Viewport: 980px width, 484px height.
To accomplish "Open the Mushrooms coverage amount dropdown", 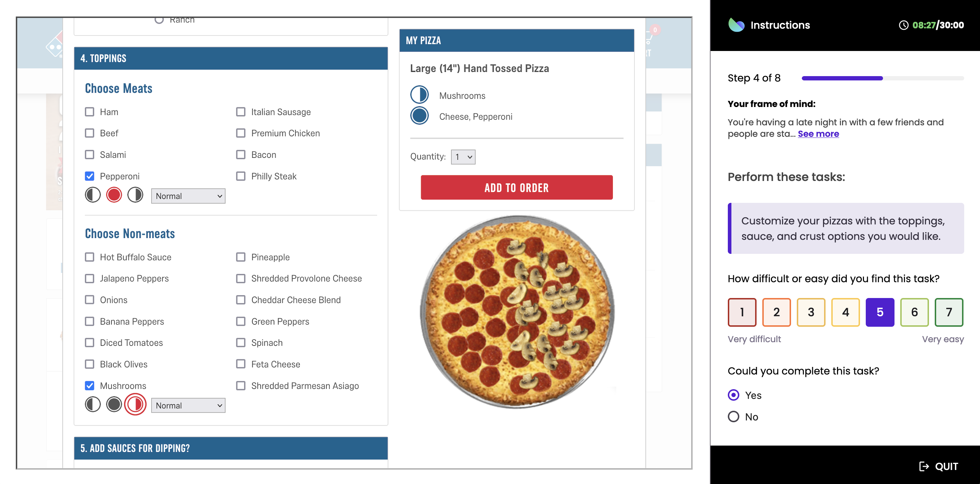I will (188, 405).
